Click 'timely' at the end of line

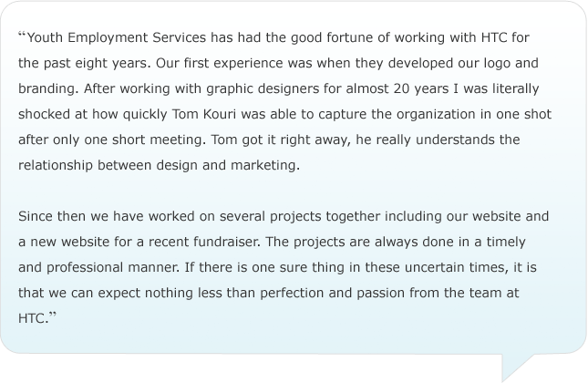[506, 242]
